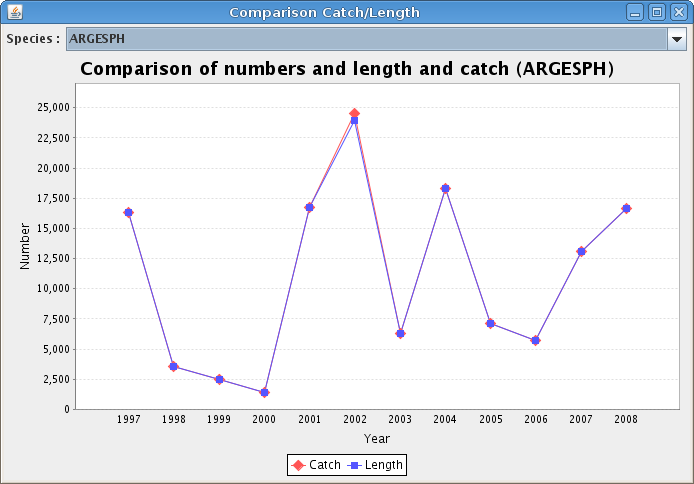Select the 1999 data point
The image size is (694, 484).
pyautogui.click(x=219, y=379)
